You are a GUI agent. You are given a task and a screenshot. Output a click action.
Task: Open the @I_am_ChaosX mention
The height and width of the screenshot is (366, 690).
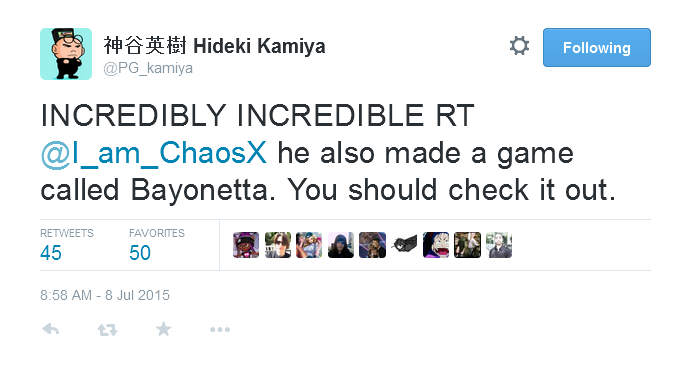(154, 153)
